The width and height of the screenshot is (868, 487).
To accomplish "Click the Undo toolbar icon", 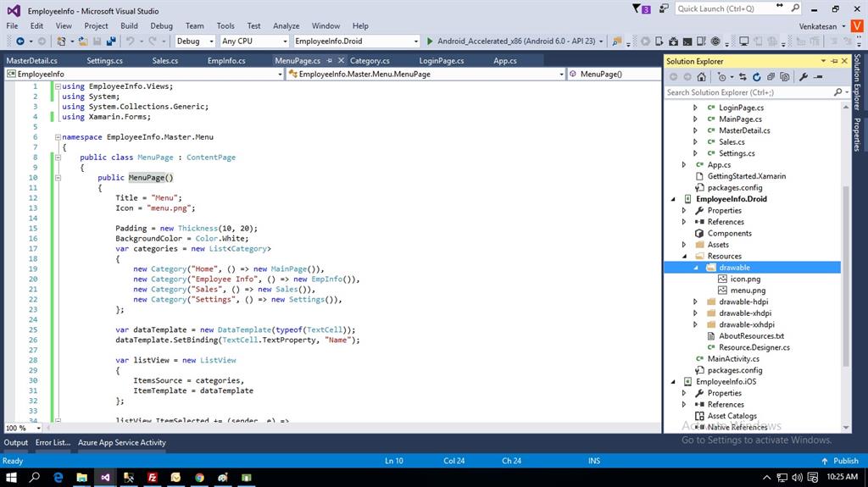I will click(x=130, y=42).
